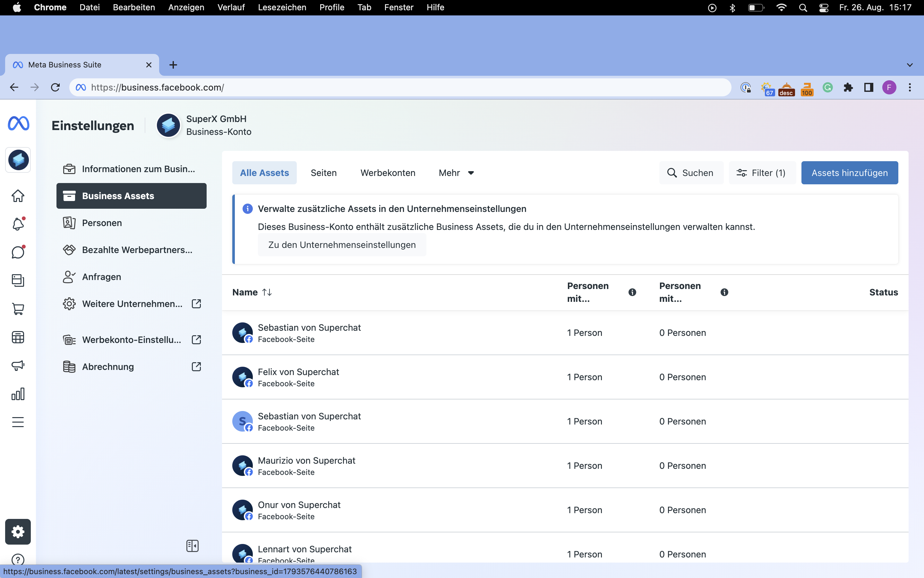Open the macOS Control Center icon
Screen dimensions: 924x578
point(824,7)
